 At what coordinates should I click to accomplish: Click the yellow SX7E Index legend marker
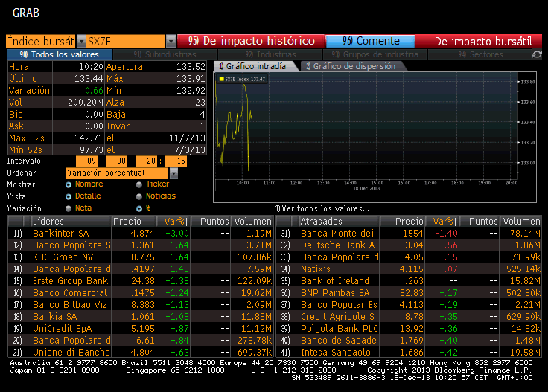coord(221,79)
